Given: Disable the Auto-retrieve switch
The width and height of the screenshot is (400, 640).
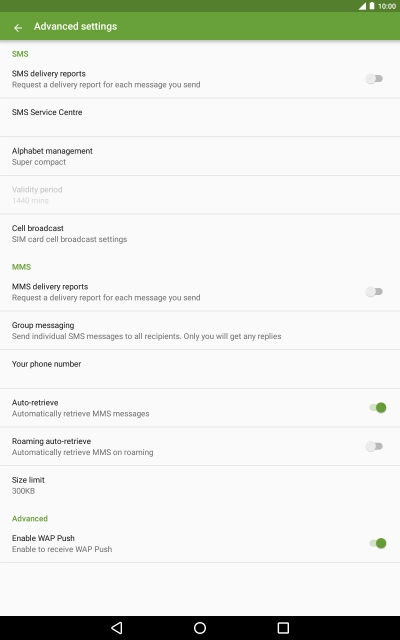Looking at the screenshot, I should coord(378,407).
